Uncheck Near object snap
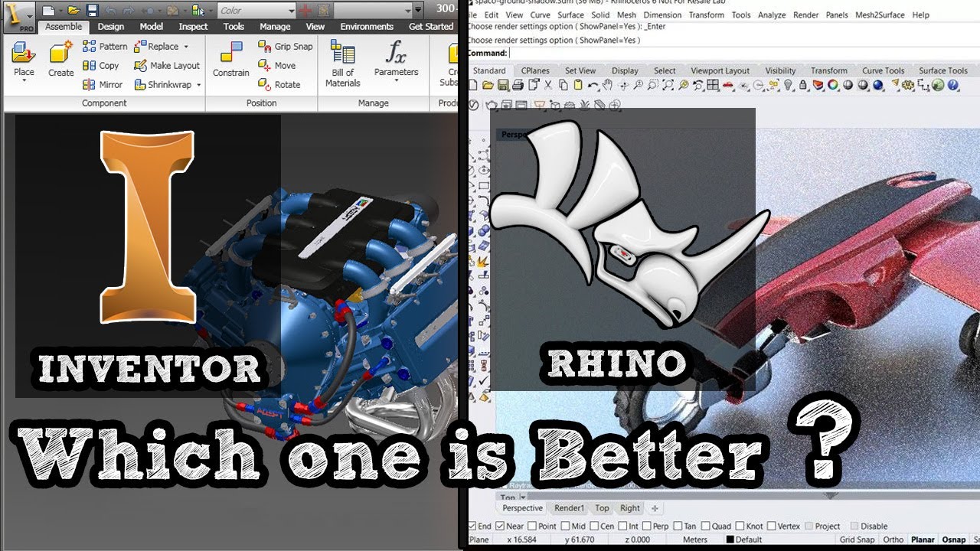980x551 pixels. tap(500, 526)
